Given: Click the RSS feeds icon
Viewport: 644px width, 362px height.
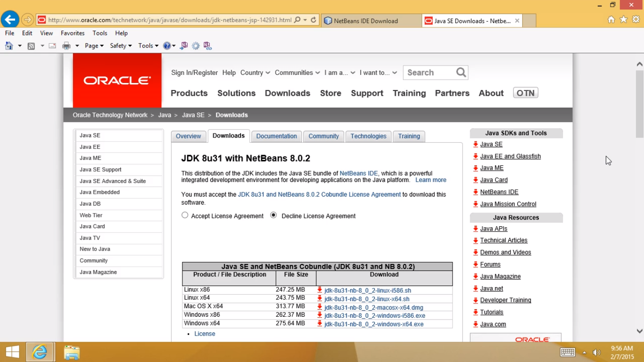Looking at the screenshot, I should click(31, 46).
